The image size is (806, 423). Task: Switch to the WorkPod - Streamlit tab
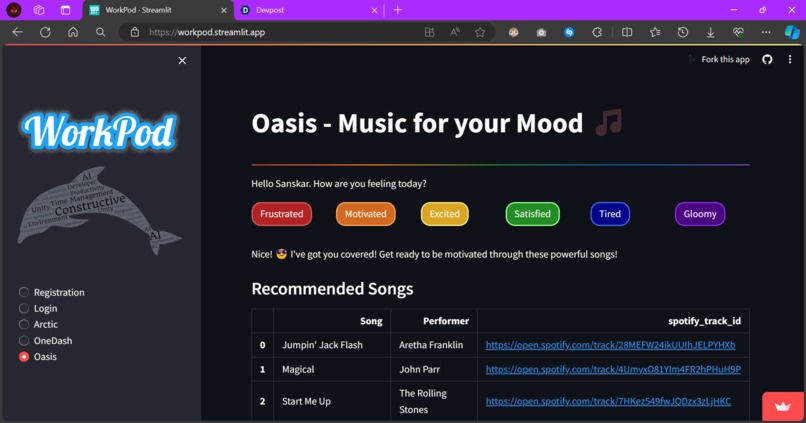tap(158, 10)
